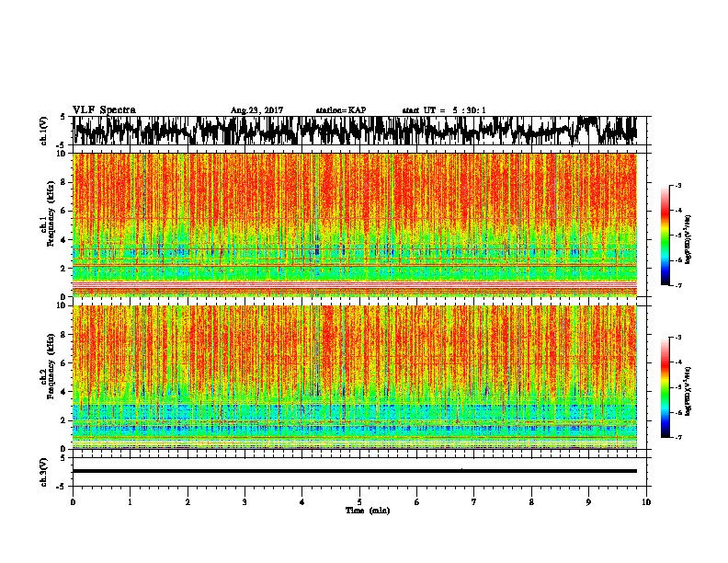Click the "start UT = 5 :30: 1" label

444,110
